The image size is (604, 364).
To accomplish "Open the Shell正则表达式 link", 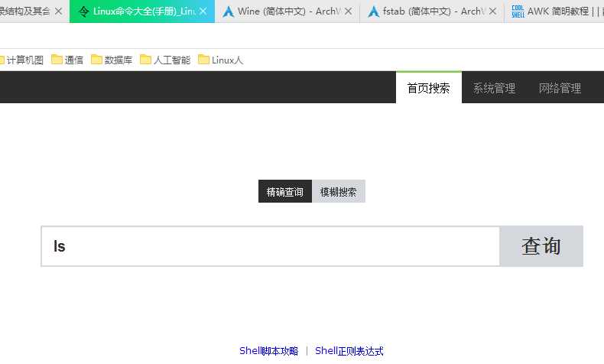I will pos(349,351).
